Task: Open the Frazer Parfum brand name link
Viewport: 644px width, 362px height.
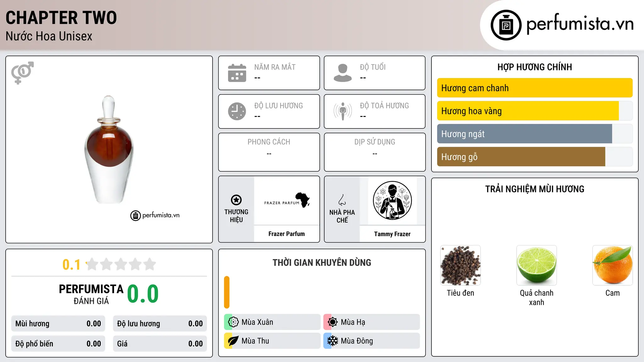Action: 286,234
